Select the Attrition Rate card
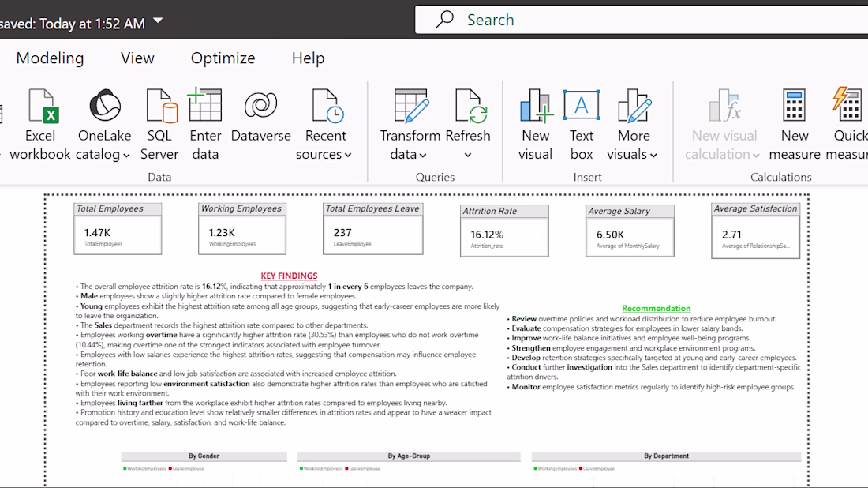Screen dimensions: 868x488 [x=504, y=231]
